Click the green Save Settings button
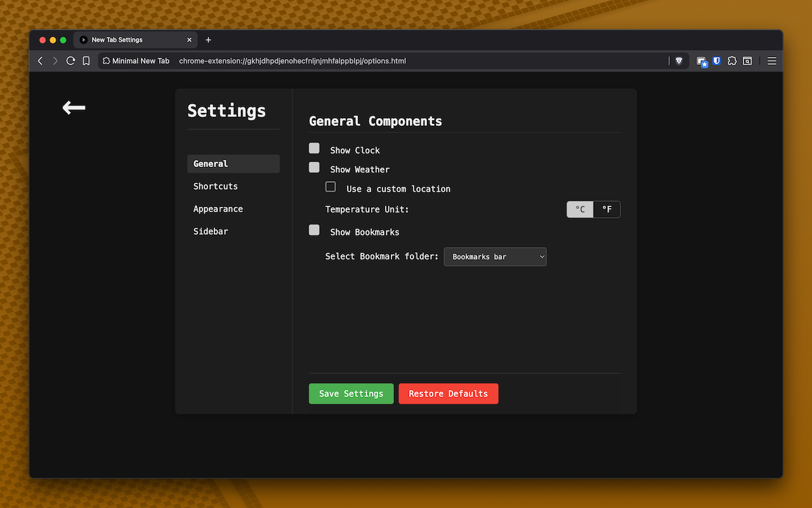Screen dimensions: 812x508 [x=351, y=394]
